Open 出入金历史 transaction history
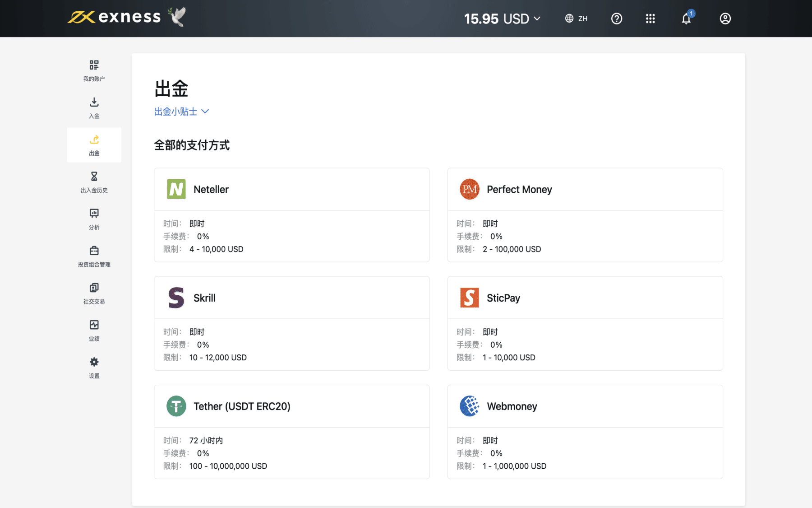Viewport: 812px width, 508px height. coord(94,182)
